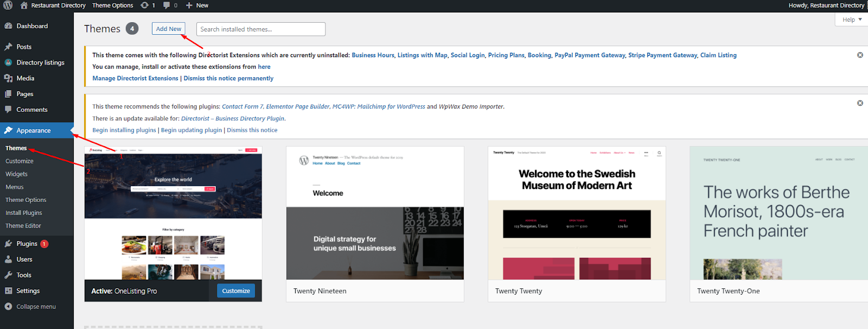Screen dimensions: 868x329
Task: Click the plus New content icon
Action: click(x=189, y=5)
